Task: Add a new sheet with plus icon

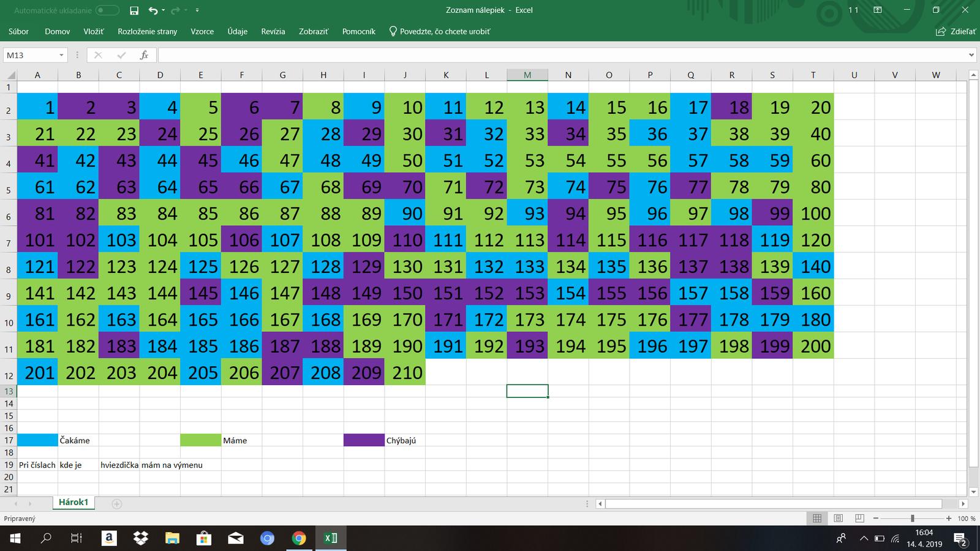Action: pyautogui.click(x=117, y=503)
